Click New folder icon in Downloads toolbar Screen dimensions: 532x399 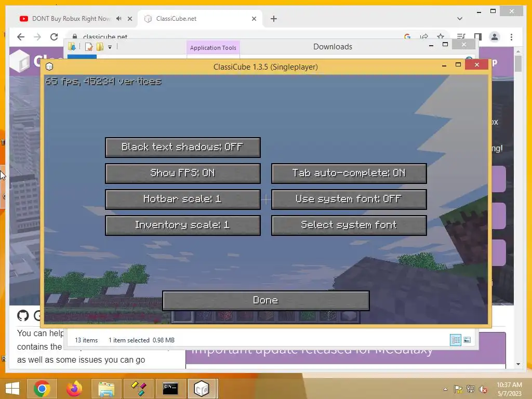tap(100, 46)
